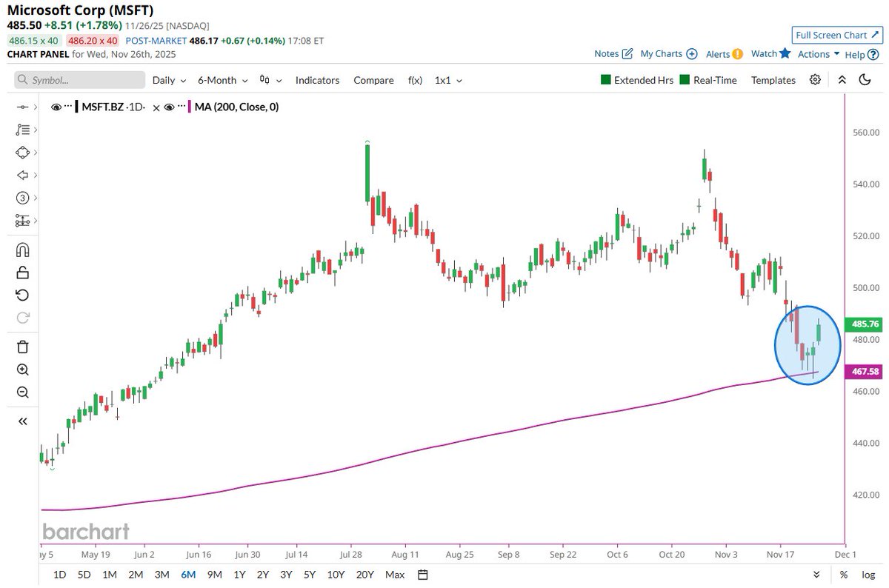This screenshot has height=588, width=889.
Task: Toggle the magnet snap tool
Action: point(22,250)
